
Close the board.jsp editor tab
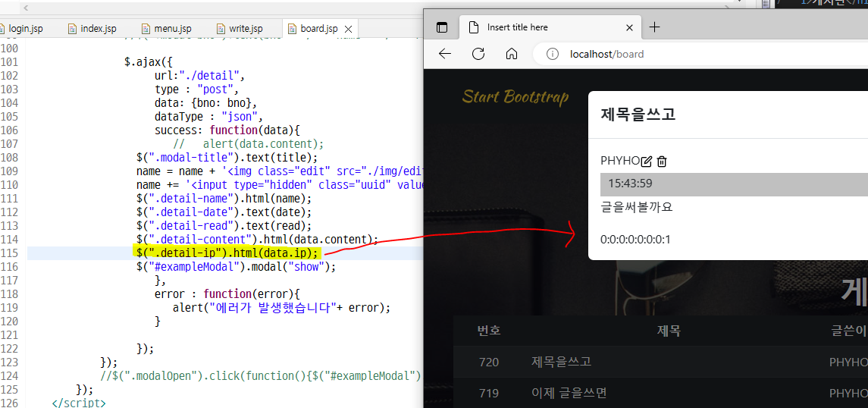(348, 29)
